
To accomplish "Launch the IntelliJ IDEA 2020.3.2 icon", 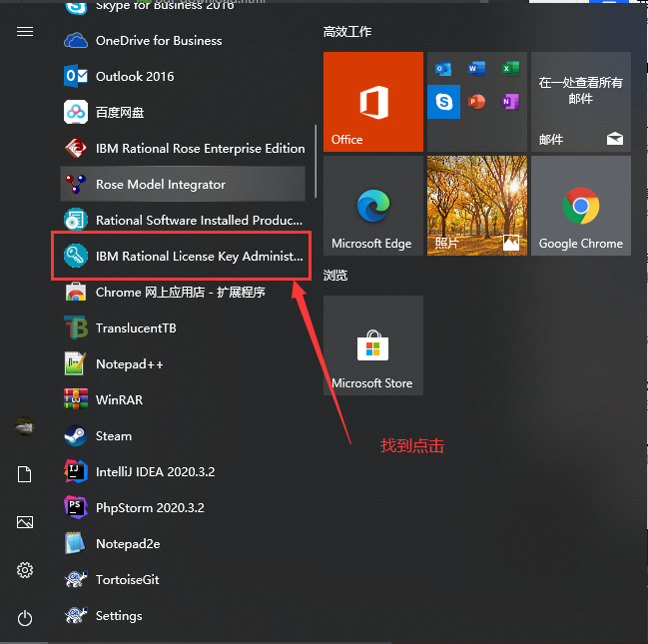I will 76,471.
